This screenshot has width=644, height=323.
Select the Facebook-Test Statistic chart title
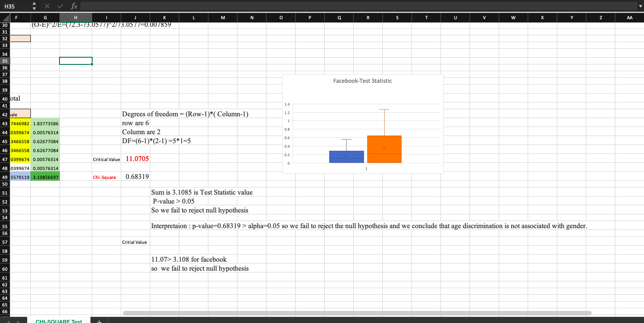(x=362, y=81)
